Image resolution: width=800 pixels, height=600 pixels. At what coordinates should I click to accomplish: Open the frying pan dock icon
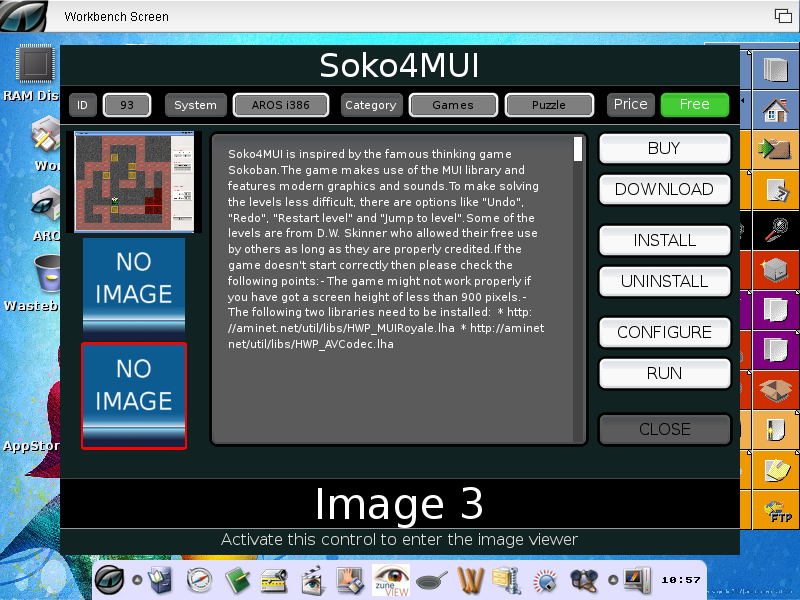[432, 581]
